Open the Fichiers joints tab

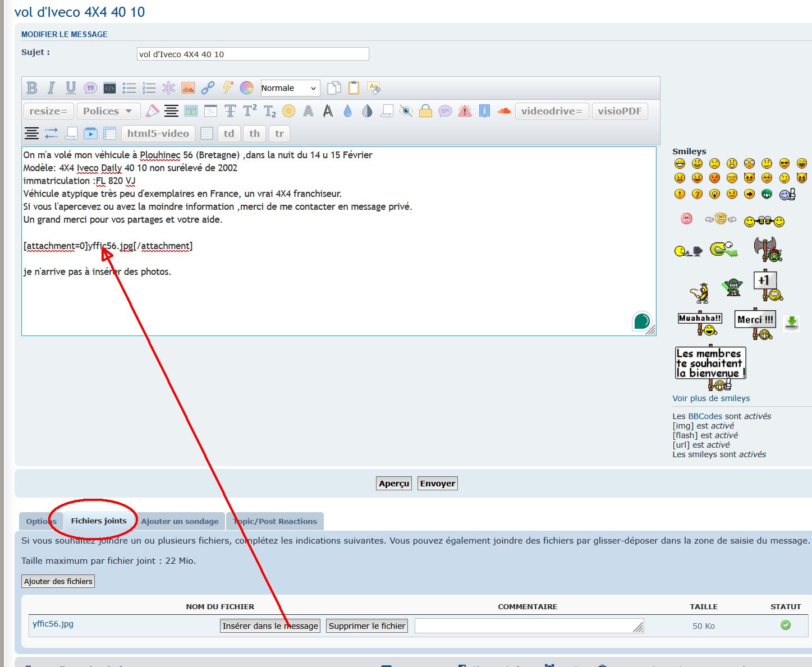tap(99, 521)
